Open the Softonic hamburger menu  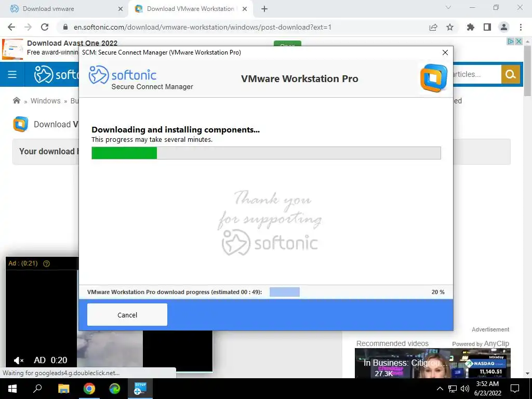(x=12, y=74)
